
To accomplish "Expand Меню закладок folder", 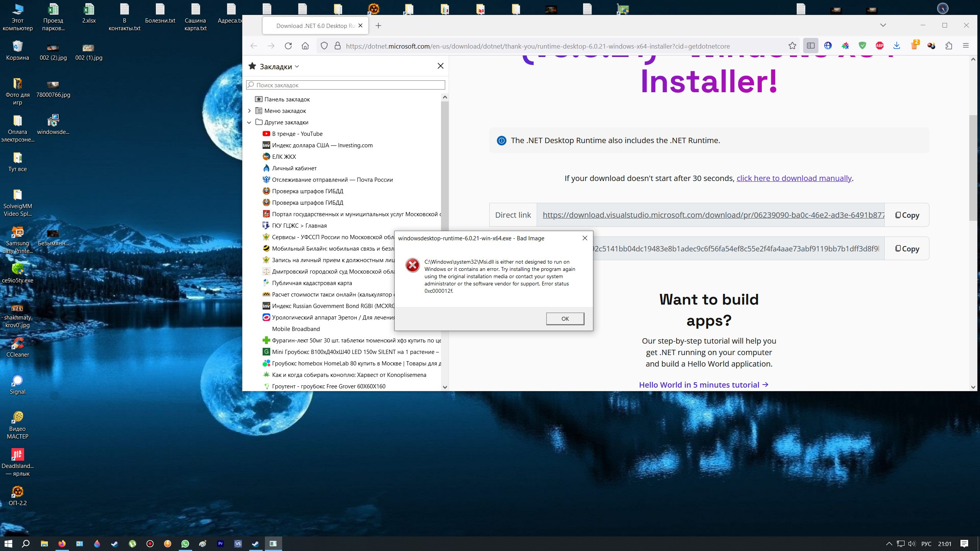I will click(x=249, y=110).
